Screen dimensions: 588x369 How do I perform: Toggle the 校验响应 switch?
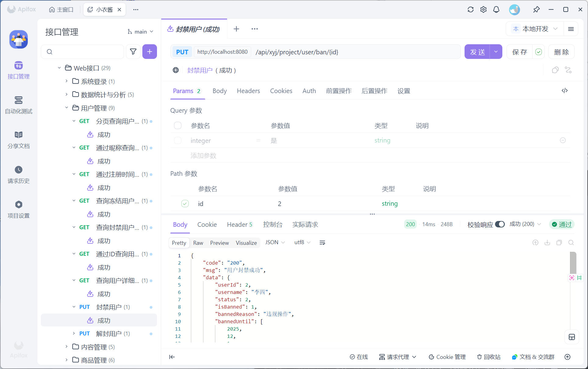point(500,224)
